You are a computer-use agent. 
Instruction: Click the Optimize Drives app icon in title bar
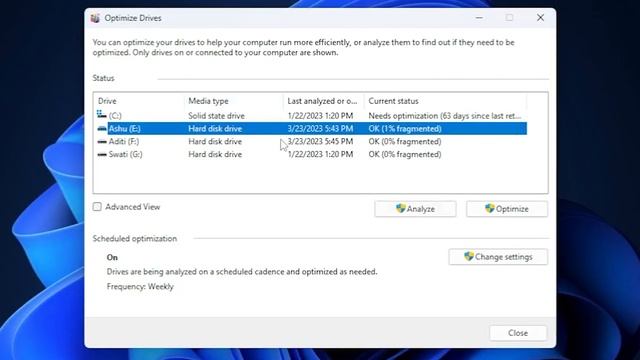[96, 18]
